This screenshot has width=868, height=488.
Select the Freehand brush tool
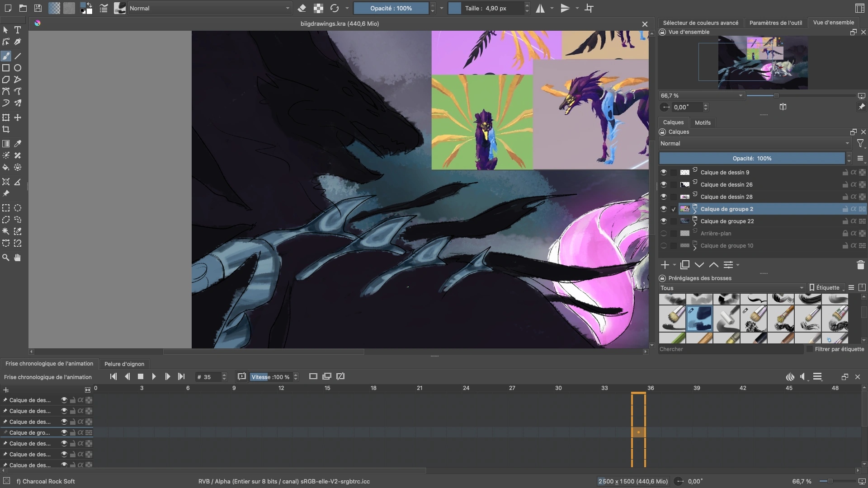coord(6,56)
